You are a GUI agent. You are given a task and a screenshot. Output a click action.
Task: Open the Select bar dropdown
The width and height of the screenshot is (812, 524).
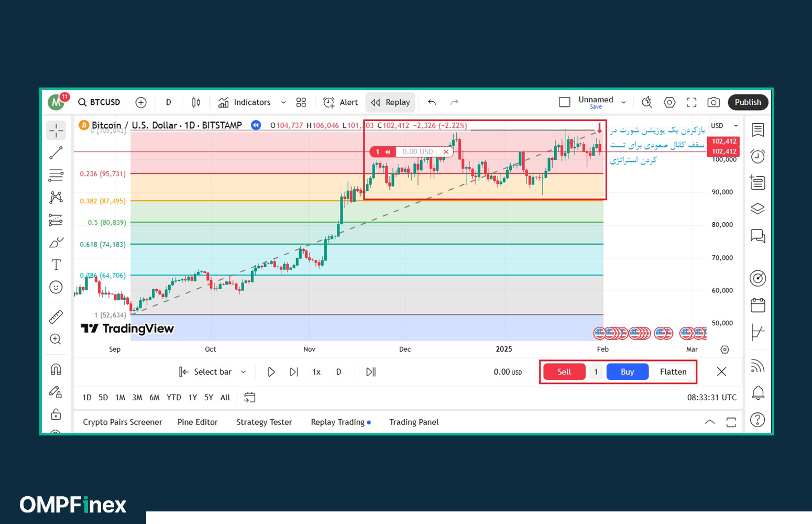tap(213, 372)
